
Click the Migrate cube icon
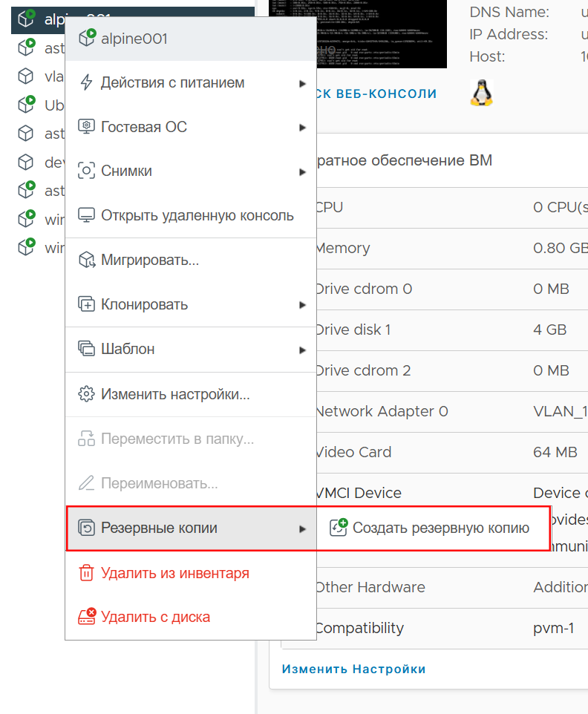pyautogui.click(x=87, y=260)
